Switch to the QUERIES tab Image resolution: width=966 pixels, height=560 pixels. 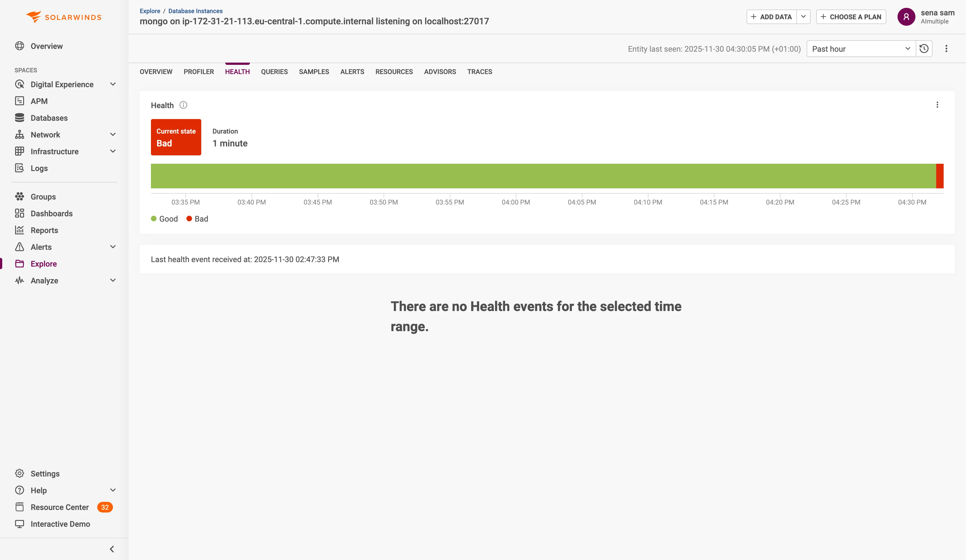click(274, 72)
